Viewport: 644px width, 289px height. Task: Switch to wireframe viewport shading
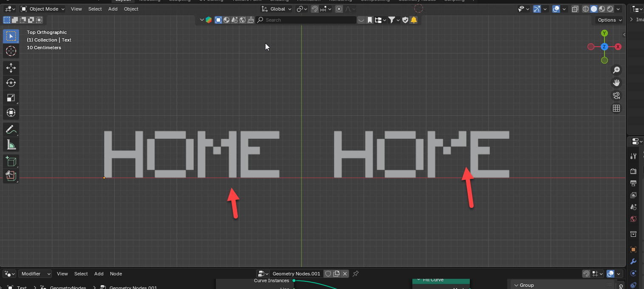(x=586, y=9)
